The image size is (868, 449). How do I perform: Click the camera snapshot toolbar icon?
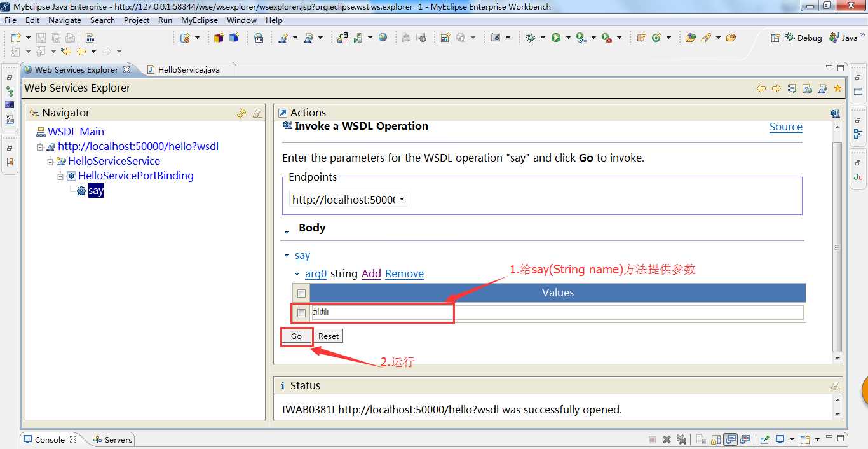tap(496, 38)
